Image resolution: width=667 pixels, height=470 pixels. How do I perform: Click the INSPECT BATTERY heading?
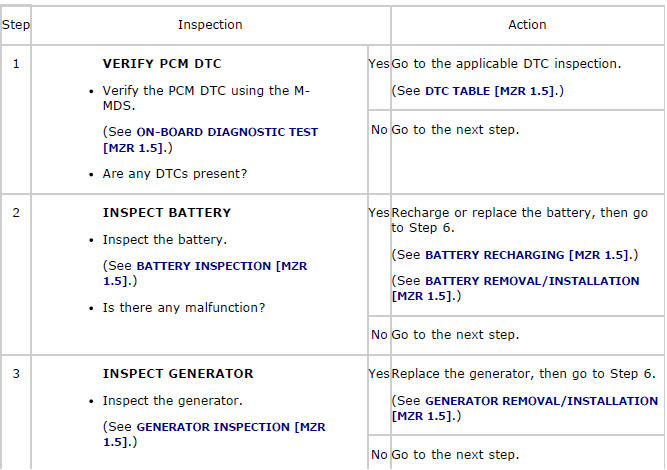tap(167, 212)
